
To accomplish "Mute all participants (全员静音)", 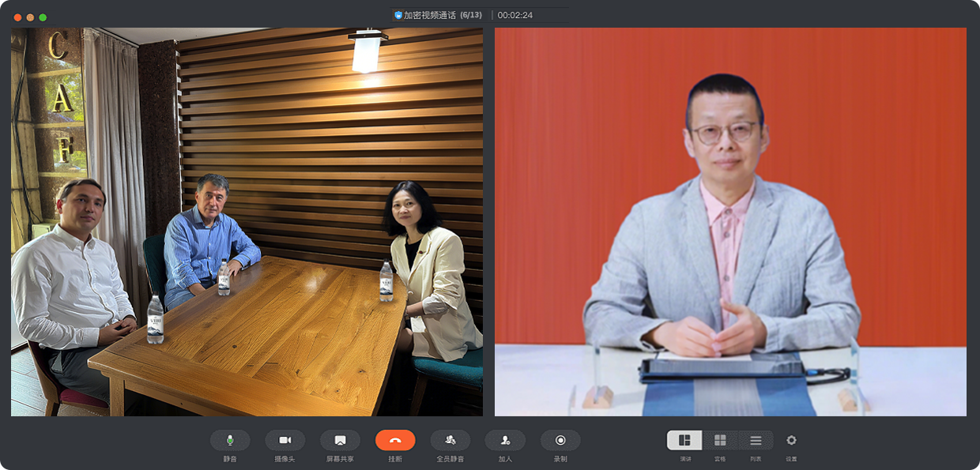I will point(450,440).
